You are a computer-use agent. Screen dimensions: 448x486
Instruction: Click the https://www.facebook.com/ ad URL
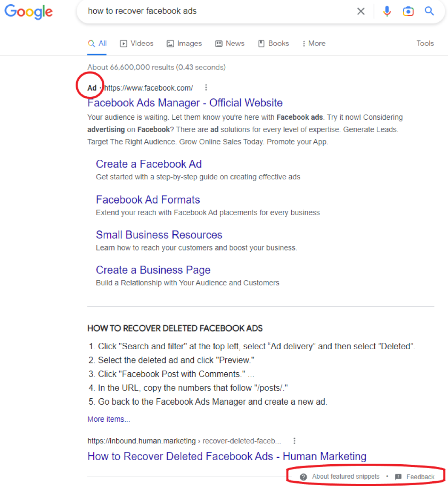[x=148, y=88]
